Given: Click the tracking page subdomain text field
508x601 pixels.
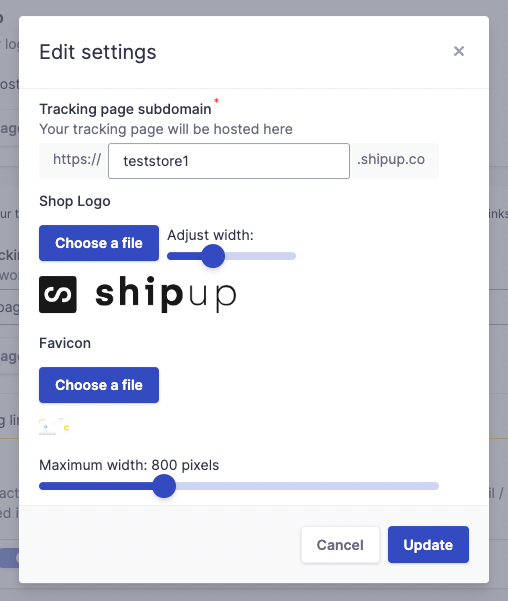Looking at the screenshot, I should tap(229, 161).
